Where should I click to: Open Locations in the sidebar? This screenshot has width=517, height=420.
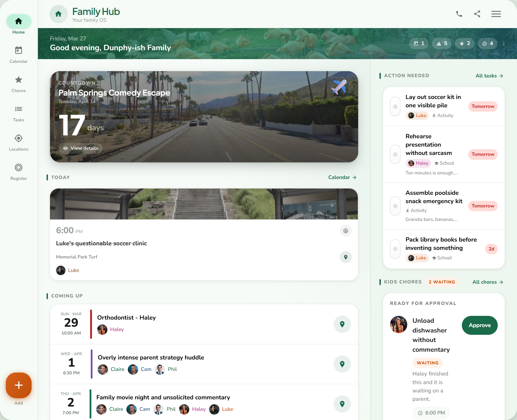[19, 142]
